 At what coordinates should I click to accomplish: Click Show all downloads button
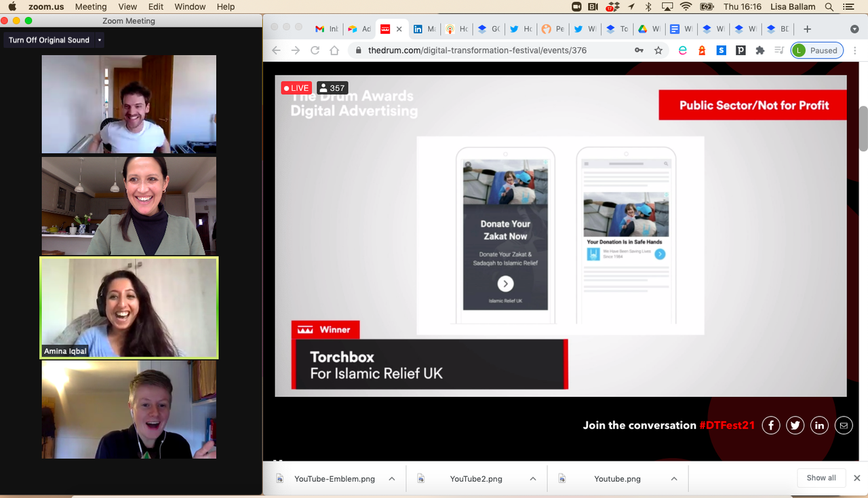tap(821, 478)
